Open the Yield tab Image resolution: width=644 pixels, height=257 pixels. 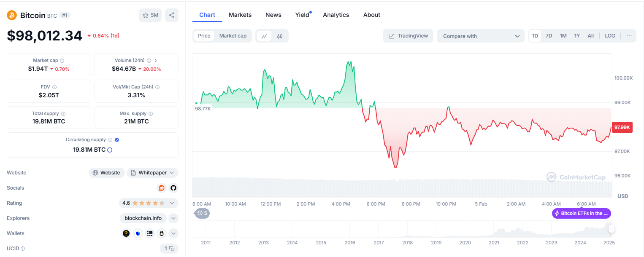pos(302,15)
